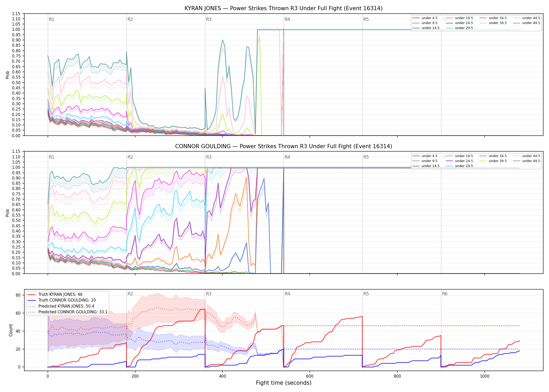The image size is (549, 392).
Task: Click the 'Fight time (seconds)' axis label
Action: click(284, 383)
